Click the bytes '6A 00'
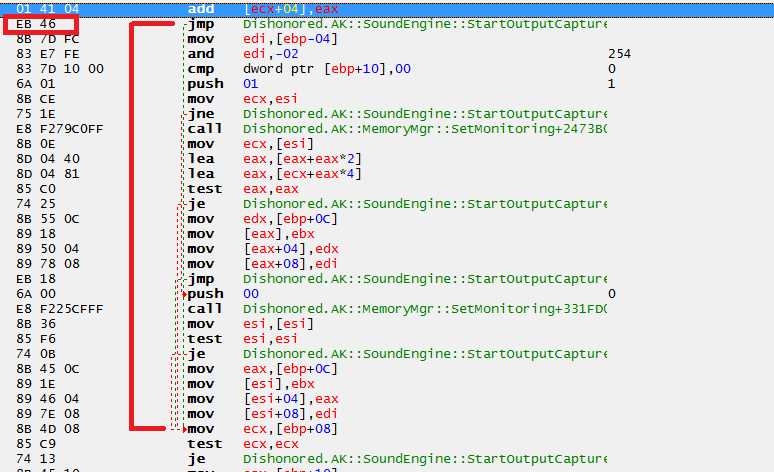This screenshot has height=472, width=774. tap(36, 294)
